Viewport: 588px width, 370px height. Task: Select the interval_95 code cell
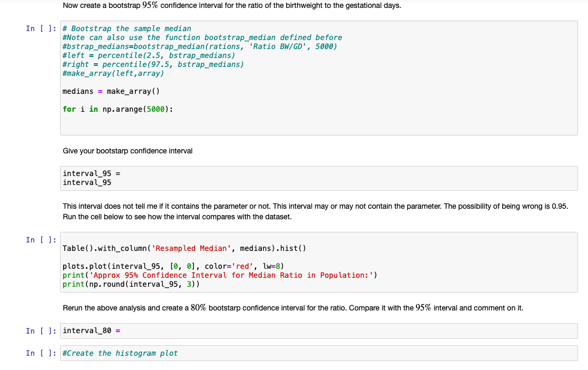pyautogui.click(x=211, y=178)
